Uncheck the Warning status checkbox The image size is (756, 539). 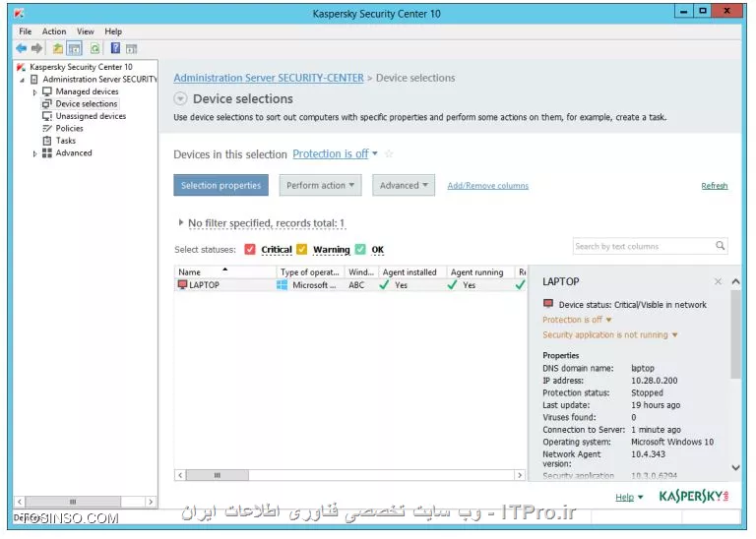point(302,249)
